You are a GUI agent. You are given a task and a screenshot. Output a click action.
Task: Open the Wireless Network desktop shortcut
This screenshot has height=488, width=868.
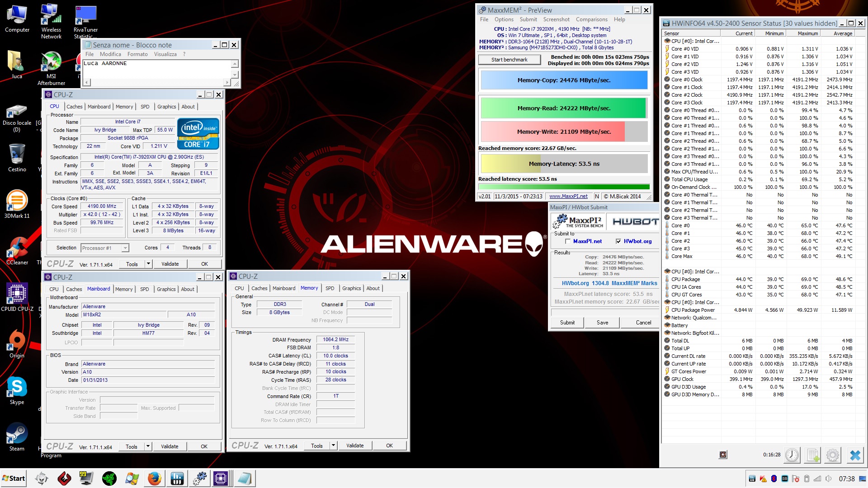click(x=51, y=21)
